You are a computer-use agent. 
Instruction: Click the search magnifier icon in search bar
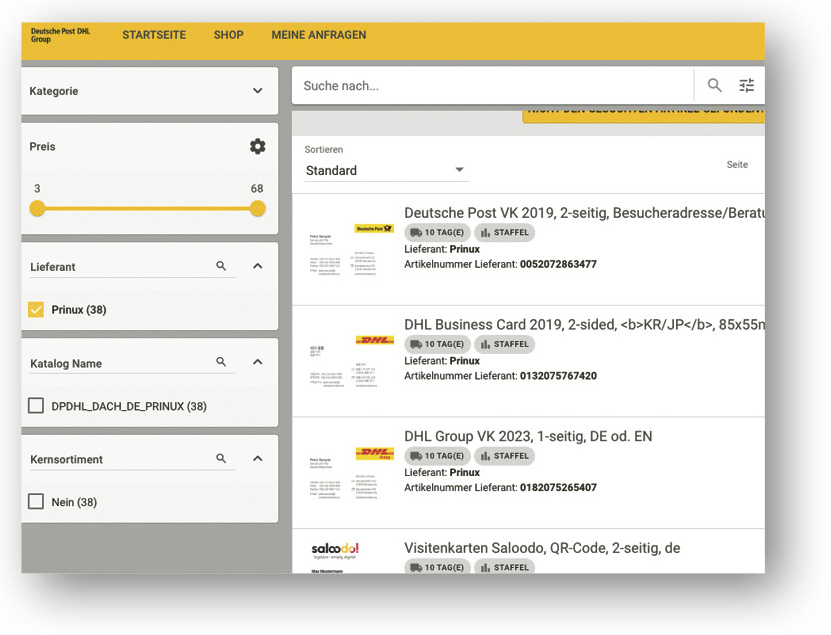tap(714, 86)
